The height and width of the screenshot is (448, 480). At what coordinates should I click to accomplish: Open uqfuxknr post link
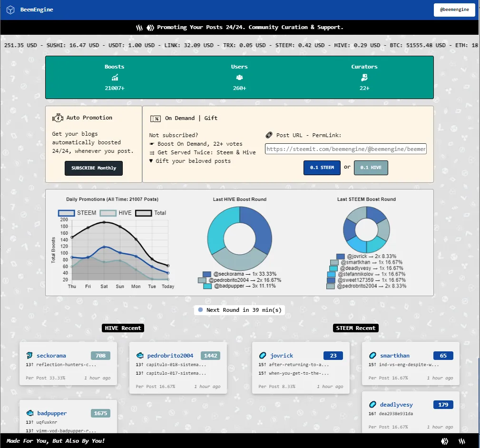point(47,422)
